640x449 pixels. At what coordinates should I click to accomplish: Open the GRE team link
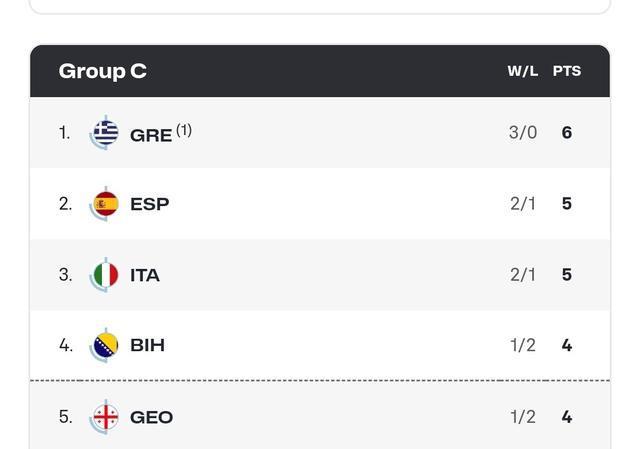(151, 135)
